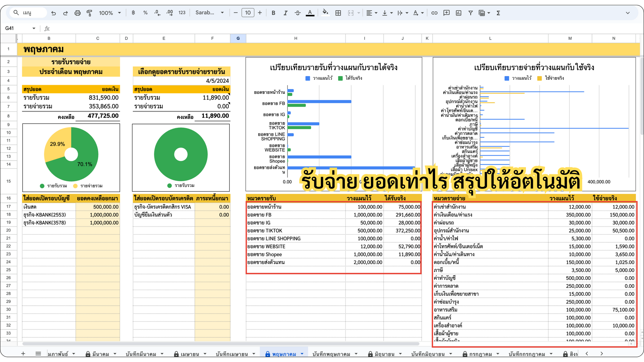Toggle strikethrough formatting
This screenshot has width=644, height=362.
point(298,13)
